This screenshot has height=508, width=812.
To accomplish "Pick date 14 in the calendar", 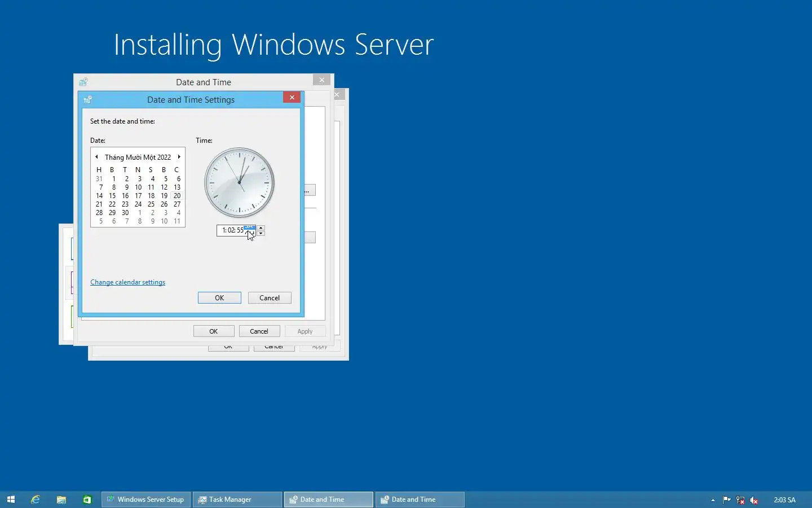I will [x=99, y=196].
